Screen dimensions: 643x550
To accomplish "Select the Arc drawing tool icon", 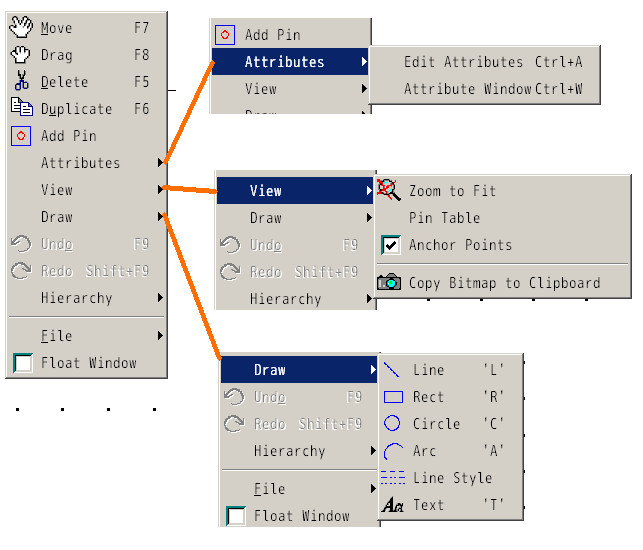I will [x=393, y=451].
